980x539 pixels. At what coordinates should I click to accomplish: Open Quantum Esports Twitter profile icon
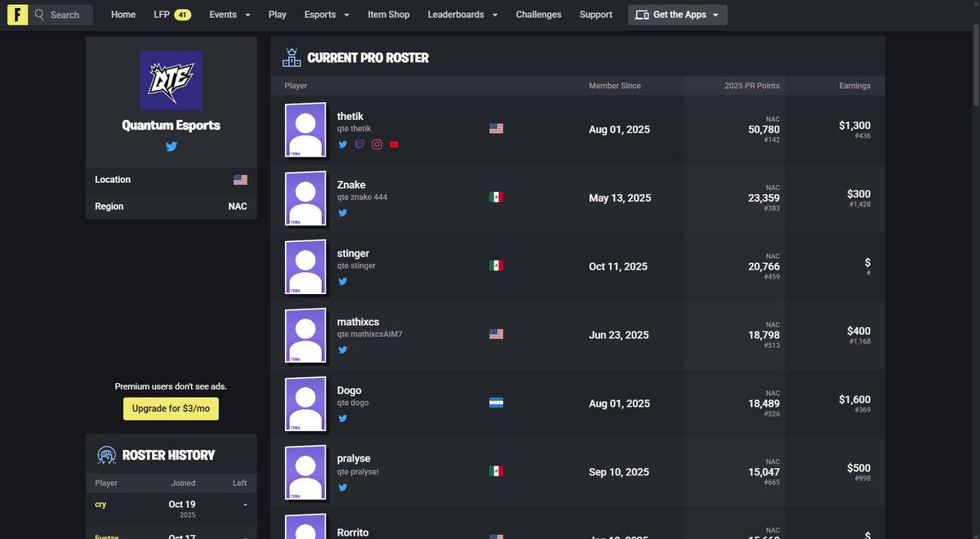pyautogui.click(x=171, y=147)
